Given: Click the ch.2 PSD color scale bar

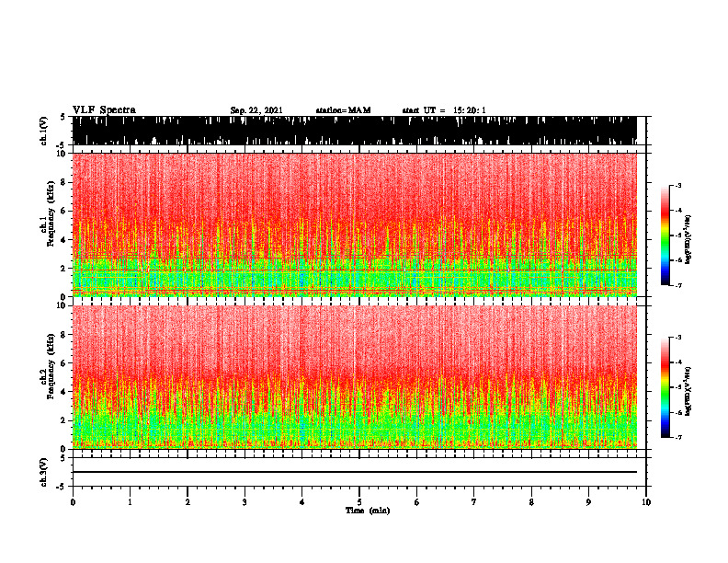Looking at the screenshot, I should [665, 387].
